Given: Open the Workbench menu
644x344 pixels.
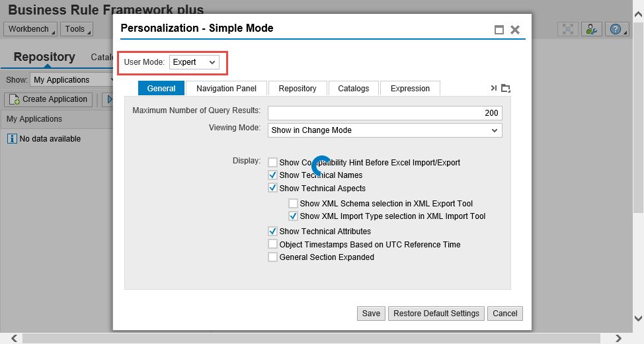Looking at the screenshot, I should 30,29.
